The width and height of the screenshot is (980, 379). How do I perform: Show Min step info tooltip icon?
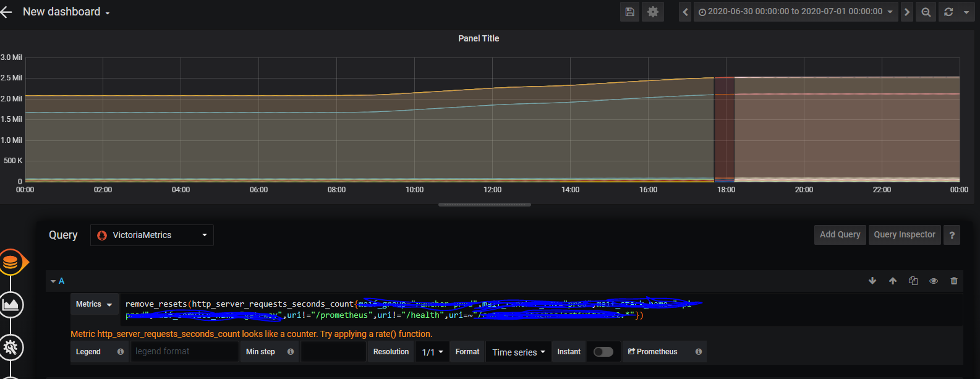pos(291,352)
